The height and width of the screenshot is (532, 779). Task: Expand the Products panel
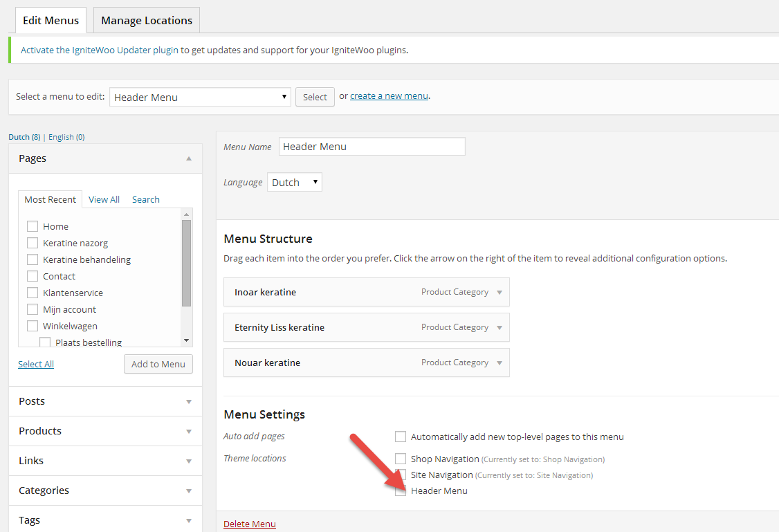189,431
